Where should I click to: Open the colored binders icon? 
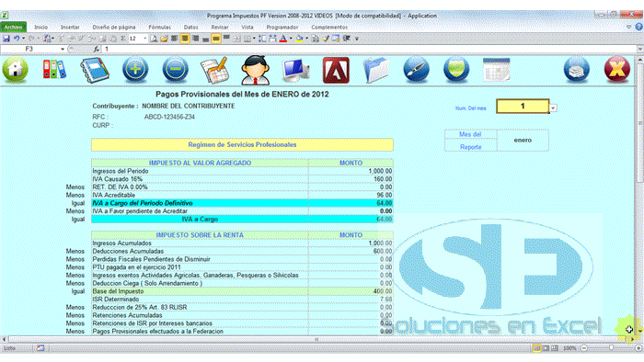tap(54, 69)
